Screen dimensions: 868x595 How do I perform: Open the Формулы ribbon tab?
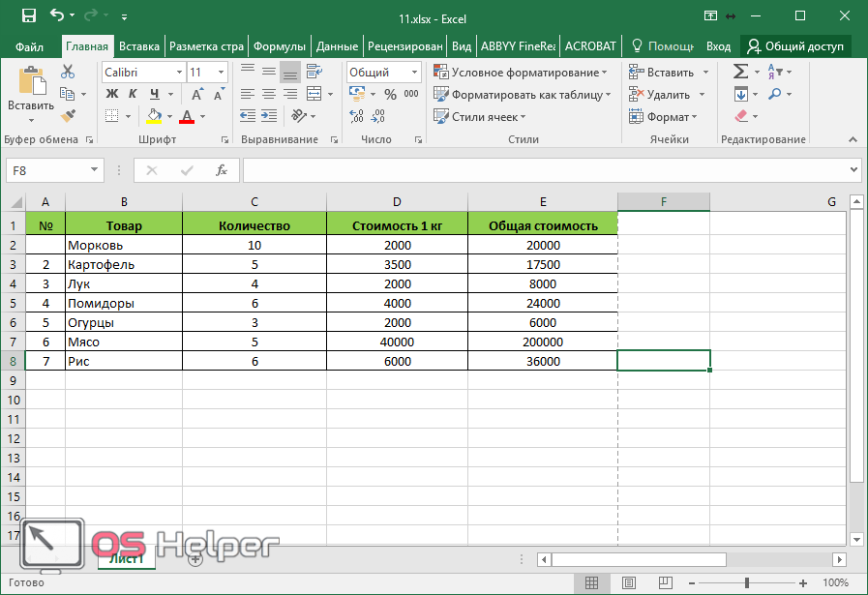coord(280,45)
